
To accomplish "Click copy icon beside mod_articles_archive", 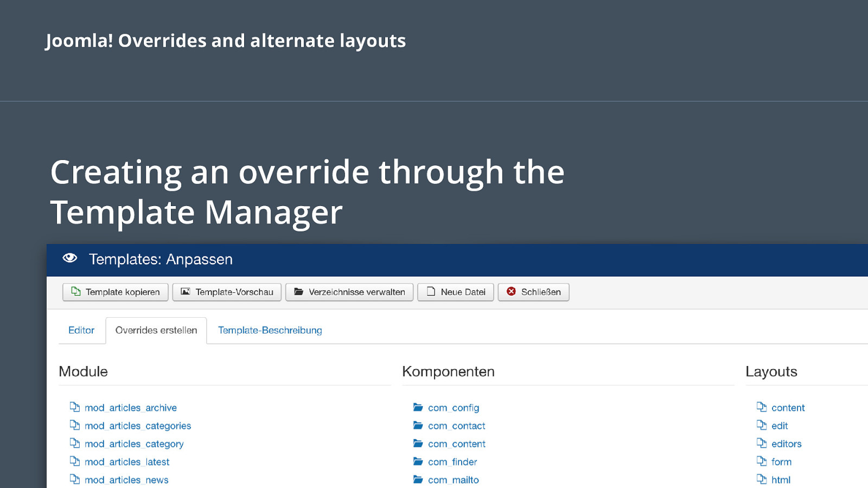I will [x=75, y=407].
